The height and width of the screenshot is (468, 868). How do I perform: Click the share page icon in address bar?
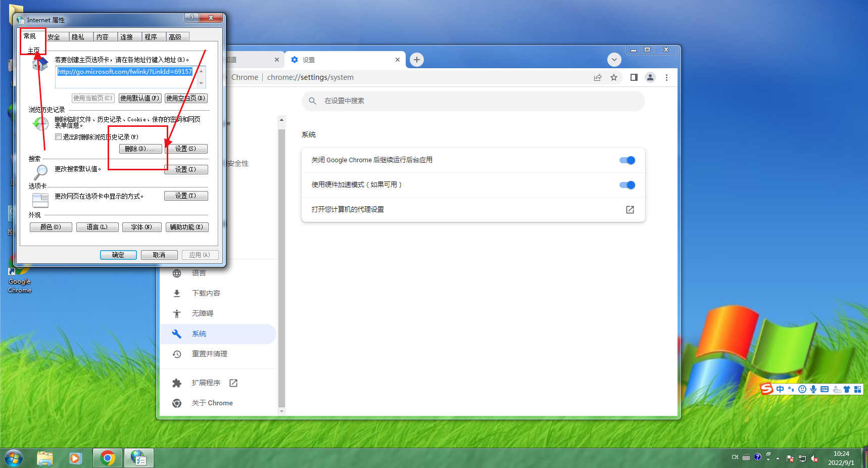[598, 77]
